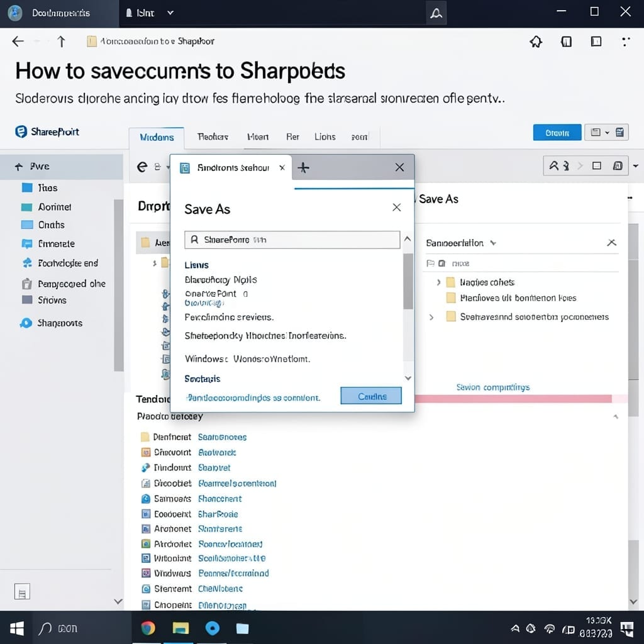Open File Explorer from the taskbar
The image size is (644, 644).
[180, 628]
